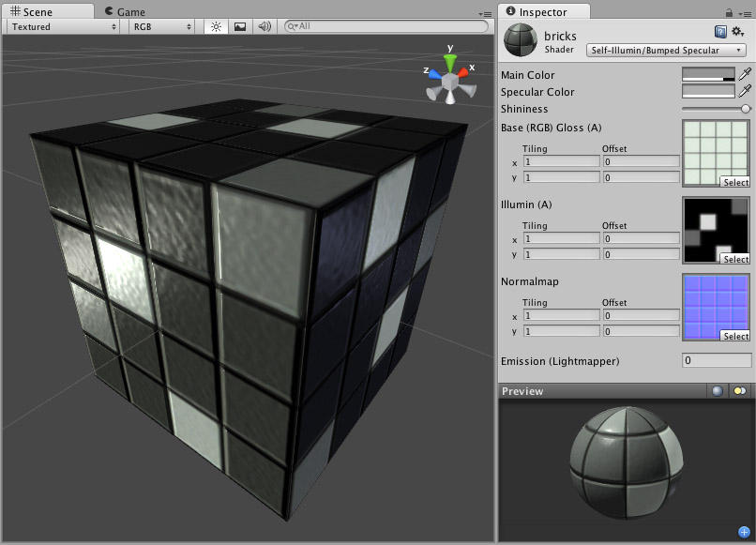Click Select under the Illumin texture
Screen dimensions: 756x545
(735, 260)
